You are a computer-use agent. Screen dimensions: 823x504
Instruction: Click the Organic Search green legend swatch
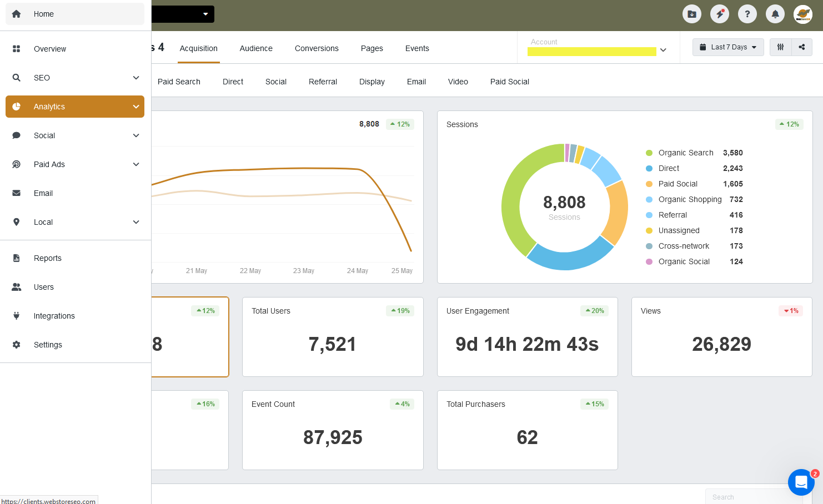(x=649, y=153)
